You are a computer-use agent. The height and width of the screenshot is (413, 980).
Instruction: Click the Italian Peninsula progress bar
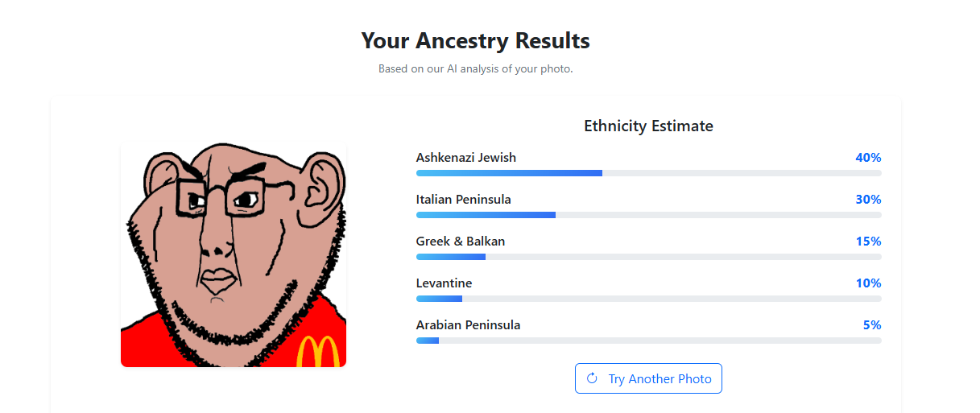pos(648,215)
